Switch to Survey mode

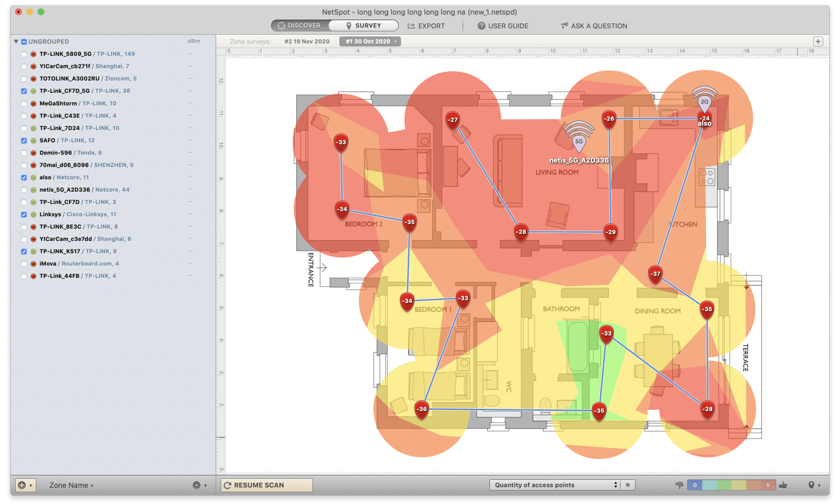[363, 26]
